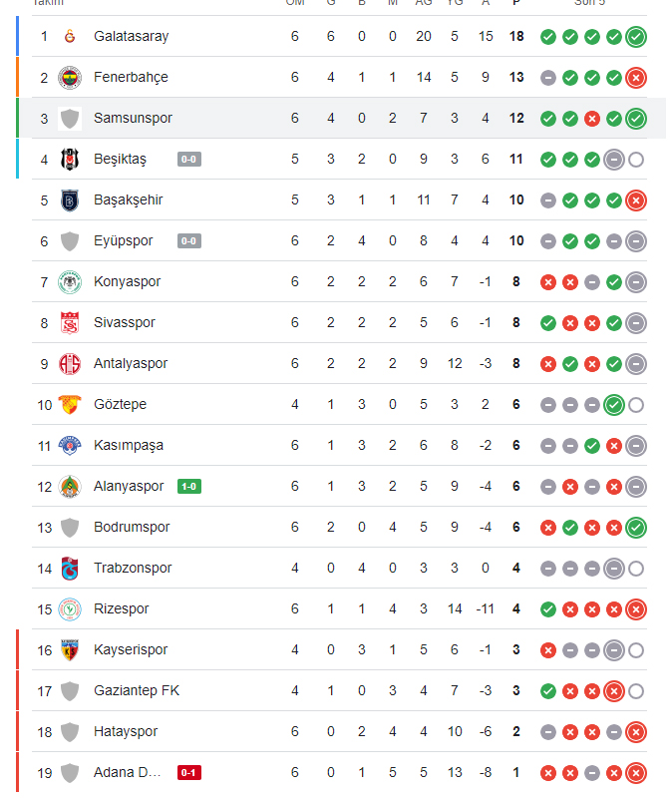Image resolution: width=672 pixels, height=798 pixels.
Task: Click the Sivasspor club logo
Action: click(70, 322)
